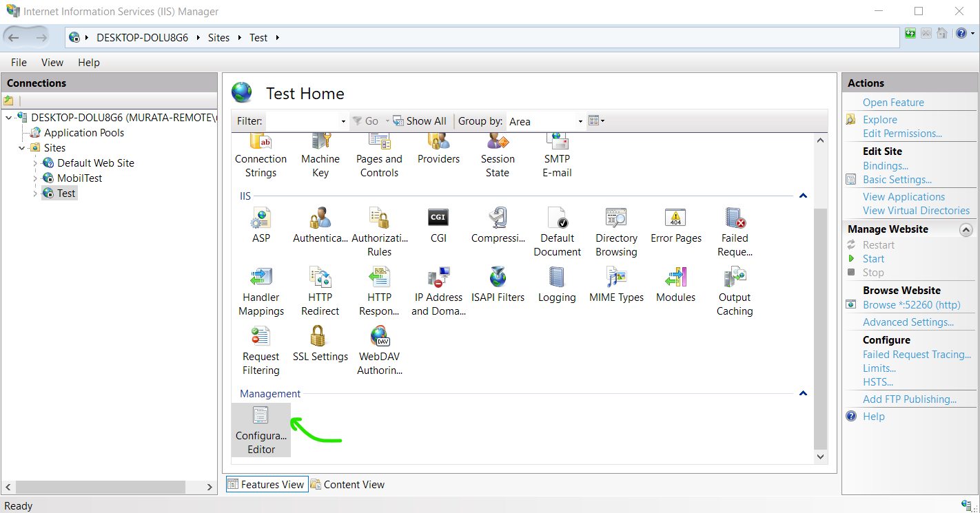The width and height of the screenshot is (980, 513).
Task: Open Pages and Controls feature
Action: 379,158
